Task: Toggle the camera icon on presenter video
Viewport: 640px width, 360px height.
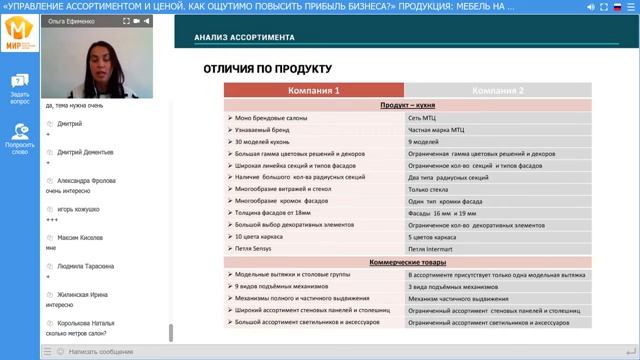Action: 136,21
